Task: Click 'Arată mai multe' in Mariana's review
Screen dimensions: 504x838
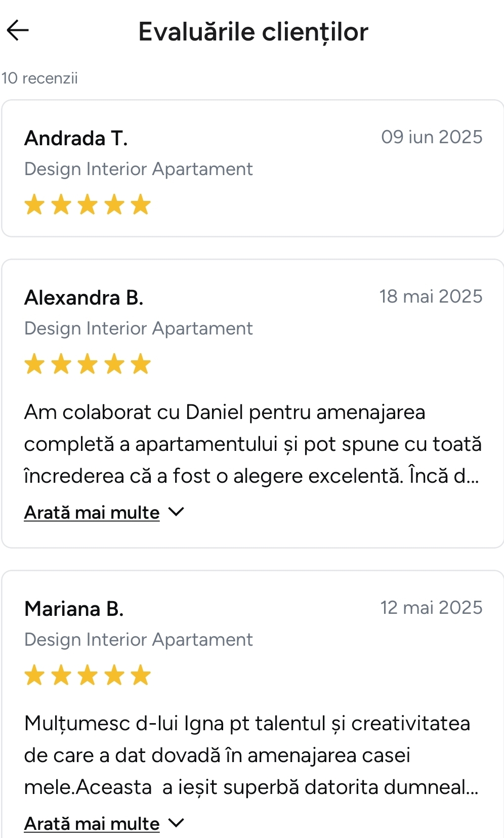Action: (92, 824)
